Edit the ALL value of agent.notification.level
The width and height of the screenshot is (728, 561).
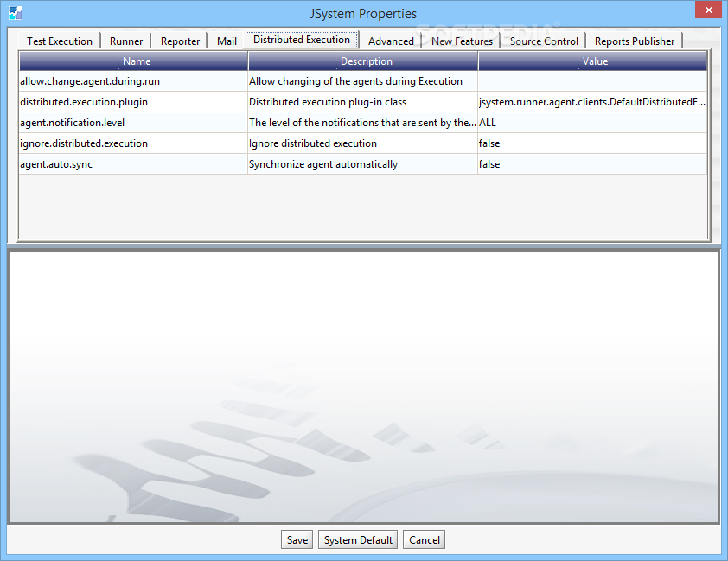[x=592, y=123]
